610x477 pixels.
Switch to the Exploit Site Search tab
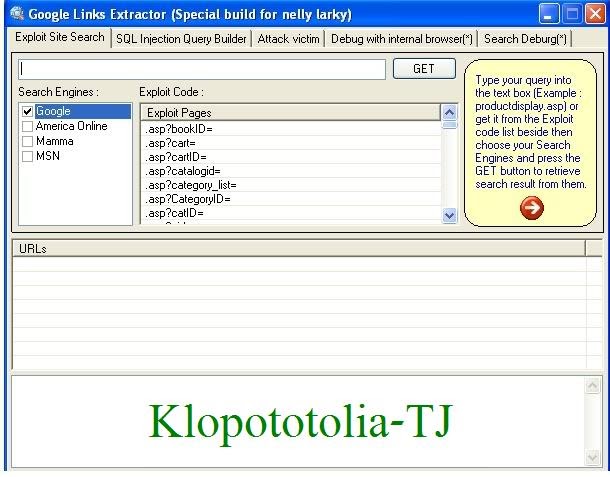pyautogui.click(x=60, y=37)
